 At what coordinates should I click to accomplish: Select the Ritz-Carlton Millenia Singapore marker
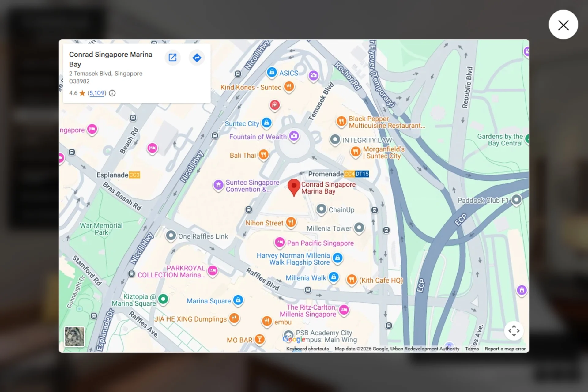(344, 310)
